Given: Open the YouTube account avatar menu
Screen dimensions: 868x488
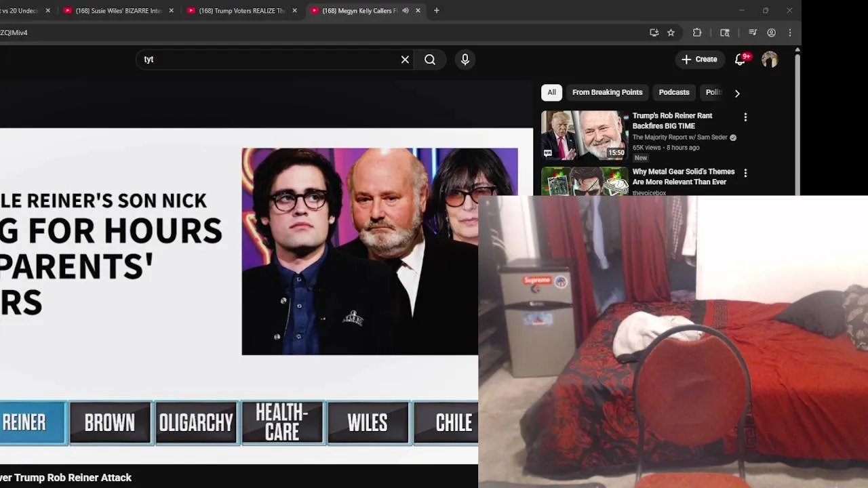Looking at the screenshot, I should (769, 60).
